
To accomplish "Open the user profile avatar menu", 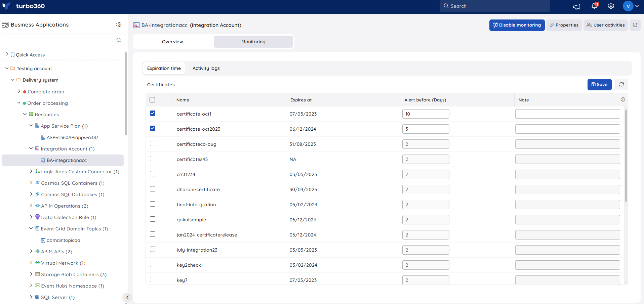I will point(628,6).
